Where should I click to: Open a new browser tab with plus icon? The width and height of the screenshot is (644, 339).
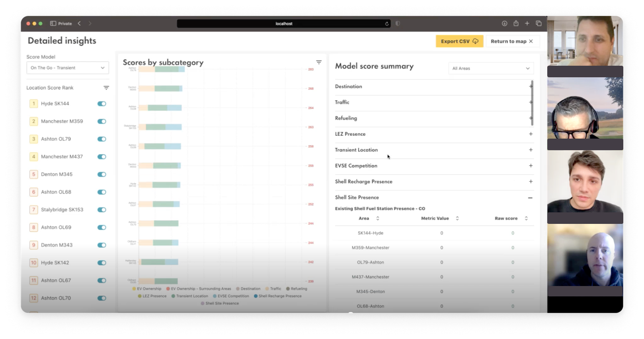(x=527, y=24)
